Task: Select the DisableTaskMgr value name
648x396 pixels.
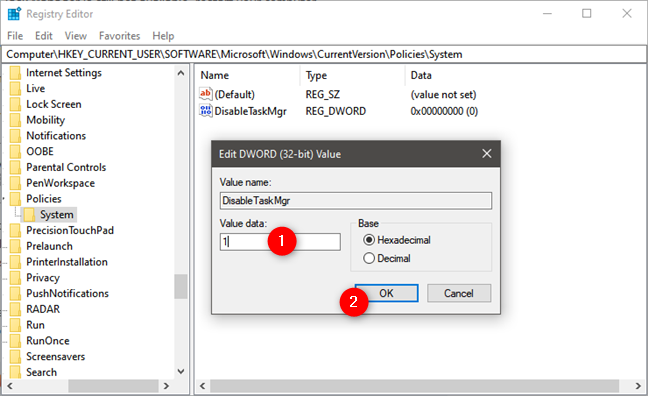Action: click(x=250, y=111)
